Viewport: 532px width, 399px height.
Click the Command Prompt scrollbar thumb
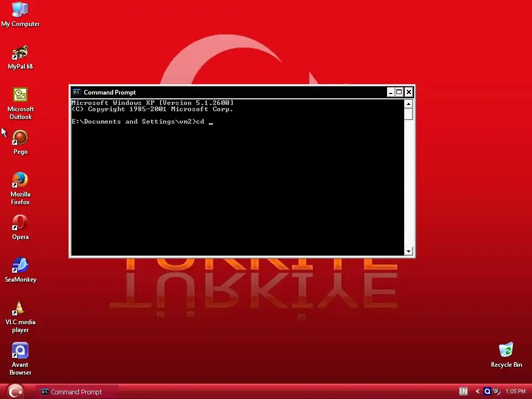click(408, 114)
